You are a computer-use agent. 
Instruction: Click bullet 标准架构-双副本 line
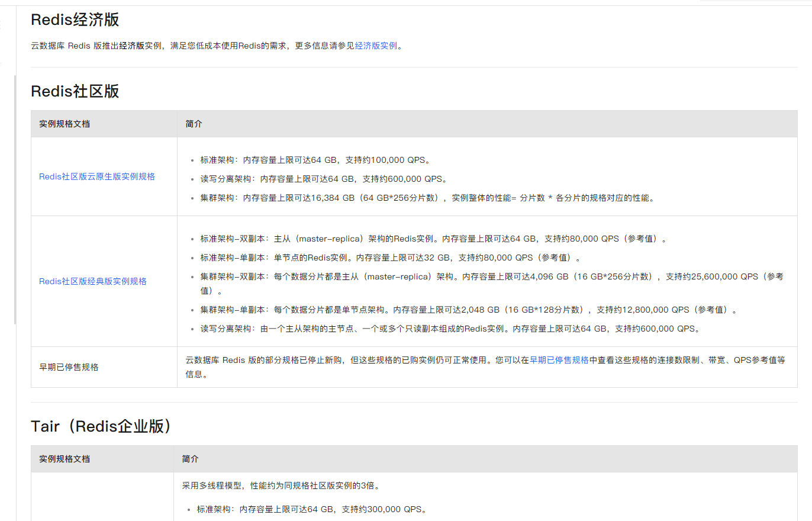click(x=434, y=239)
